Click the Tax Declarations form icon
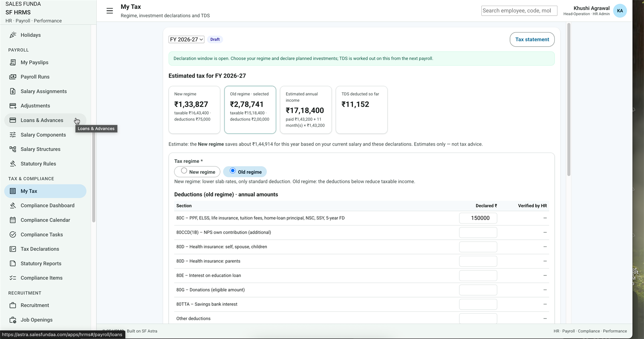Image resolution: width=644 pixels, height=339 pixels. pyautogui.click(x=13, y=249)
